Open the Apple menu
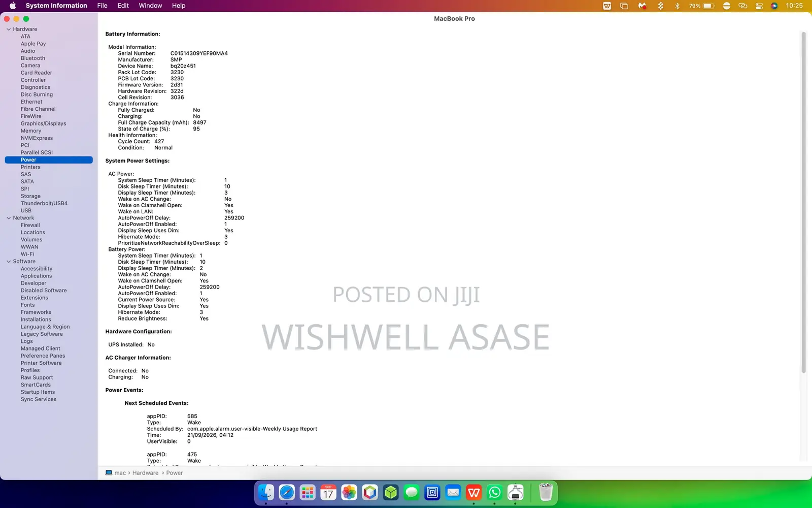812x508 pixels. click(x=13, y=6)
